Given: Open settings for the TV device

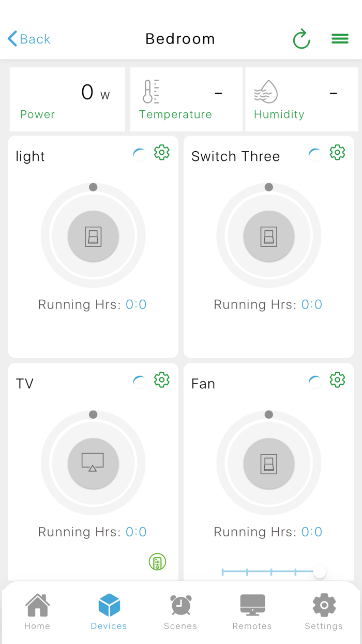Looking at the screenshot, I should (x=162, y=379).
